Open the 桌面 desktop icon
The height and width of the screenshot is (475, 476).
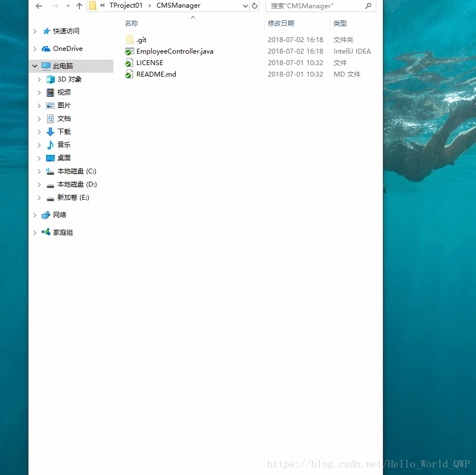coord(50,158)
